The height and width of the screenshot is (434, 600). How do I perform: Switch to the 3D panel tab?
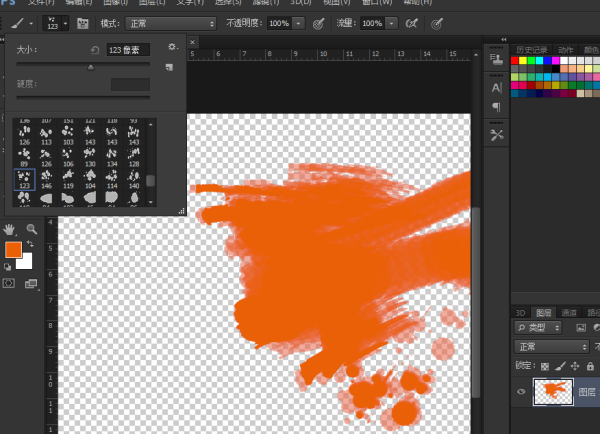[520, 313]
